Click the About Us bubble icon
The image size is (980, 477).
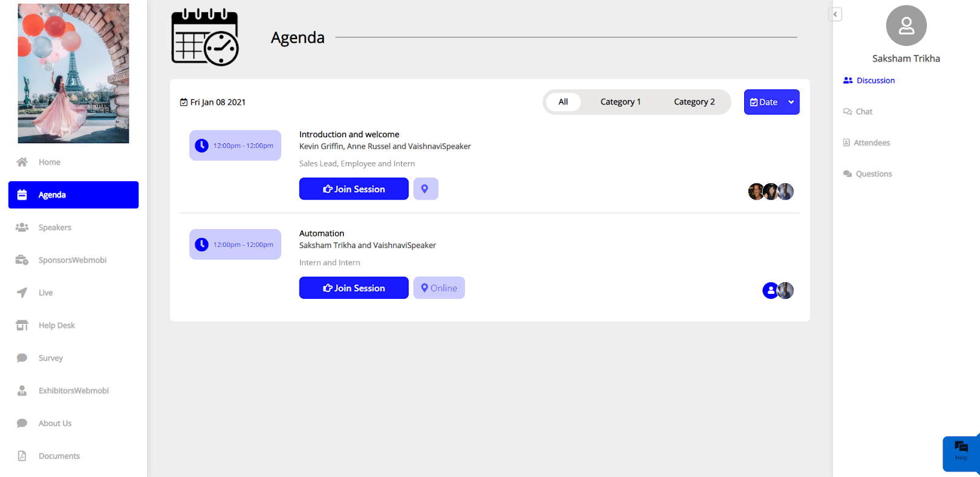(22, 423)
